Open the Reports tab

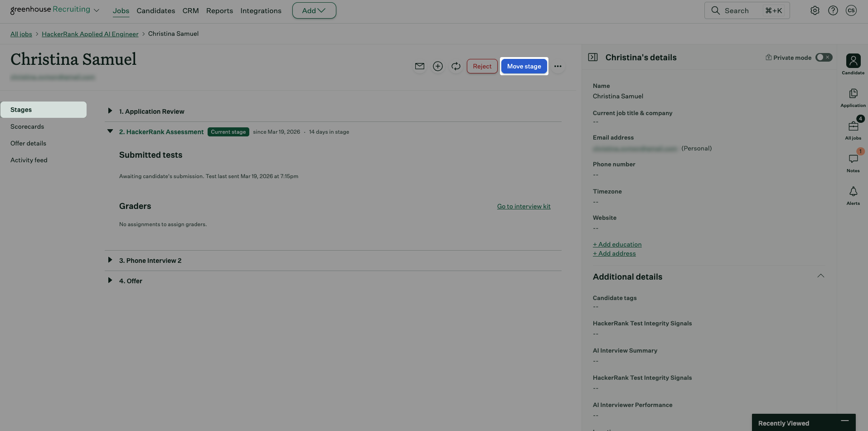pos(219,10)
